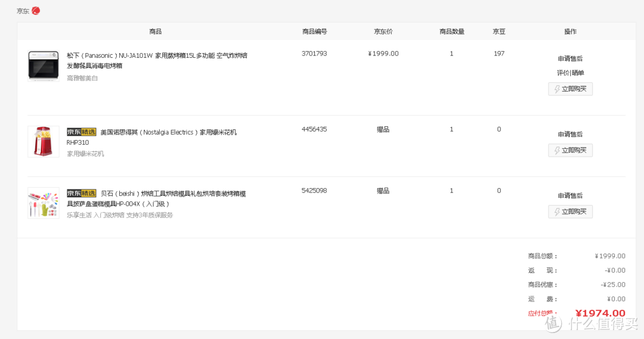The width and height of the screenshot is (644, 339).
Task: Click the red JD logo icon
Action: click(36, 11)
